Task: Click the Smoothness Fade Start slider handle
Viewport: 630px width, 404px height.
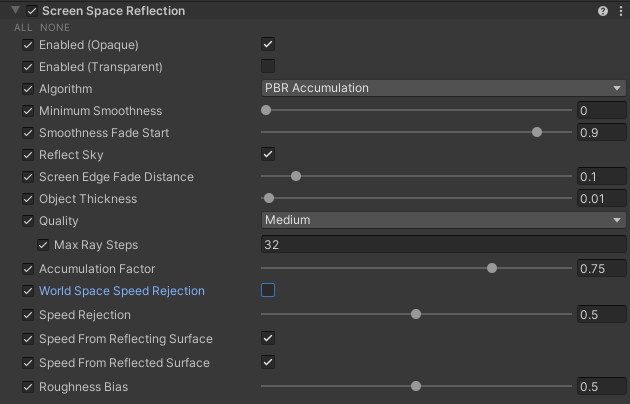Action: (x=537, y=132)
